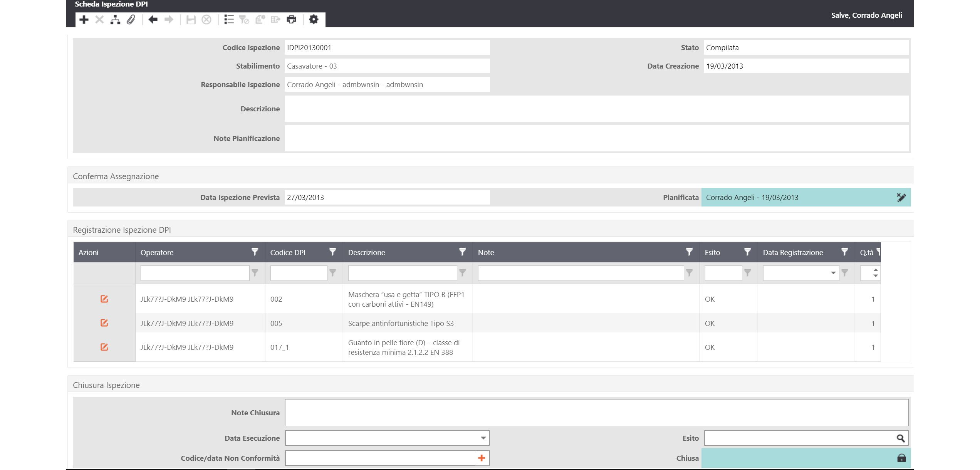Click the Operatore filter text box

pyautogui.click(x=195, y=273)
